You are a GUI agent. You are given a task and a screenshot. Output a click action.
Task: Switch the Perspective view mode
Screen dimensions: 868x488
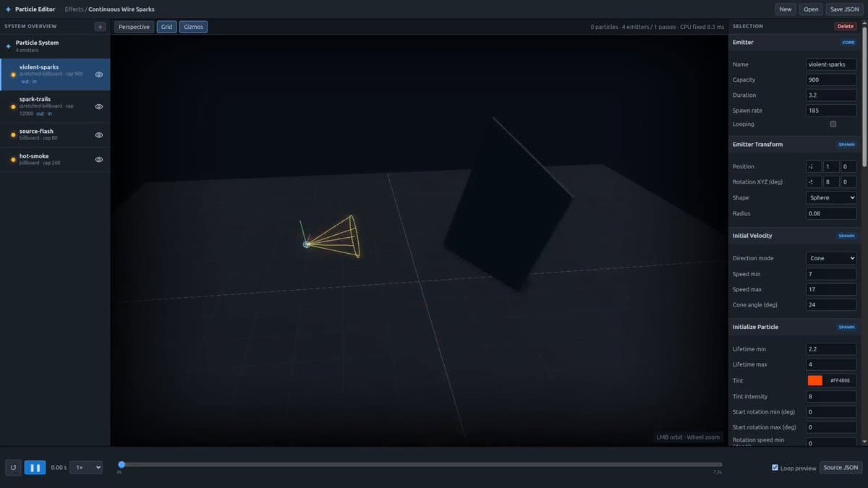tap(134, 27)
